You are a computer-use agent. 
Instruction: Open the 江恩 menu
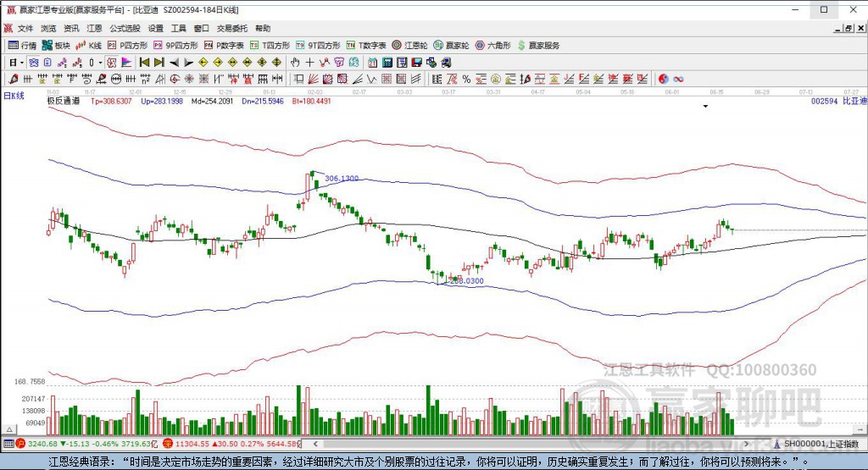[x=94, y=28]
